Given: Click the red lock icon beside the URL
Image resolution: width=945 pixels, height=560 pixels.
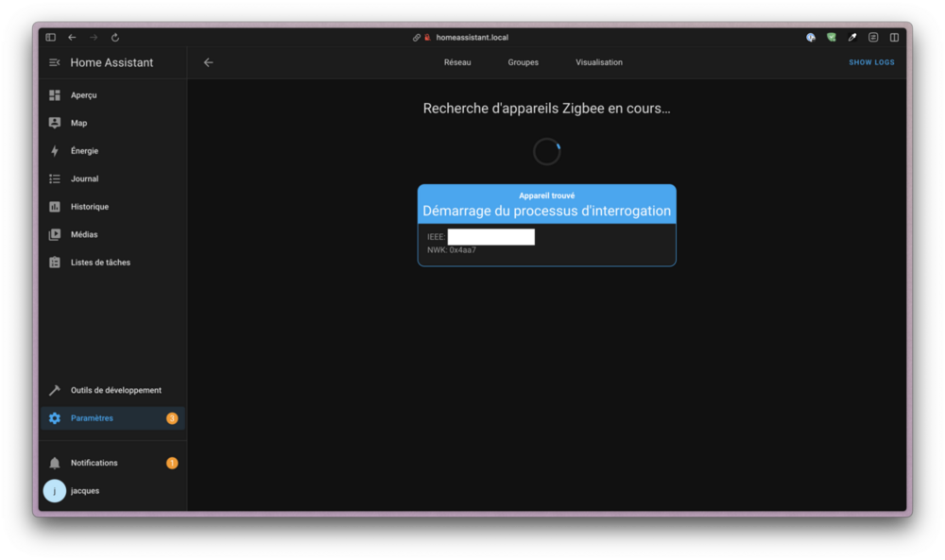Looking at the screenshot, I should 427,38.
